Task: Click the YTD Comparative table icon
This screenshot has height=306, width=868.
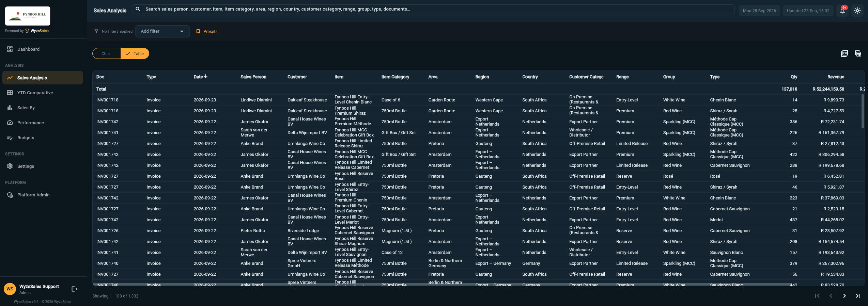Action: (x=10, y=93)
